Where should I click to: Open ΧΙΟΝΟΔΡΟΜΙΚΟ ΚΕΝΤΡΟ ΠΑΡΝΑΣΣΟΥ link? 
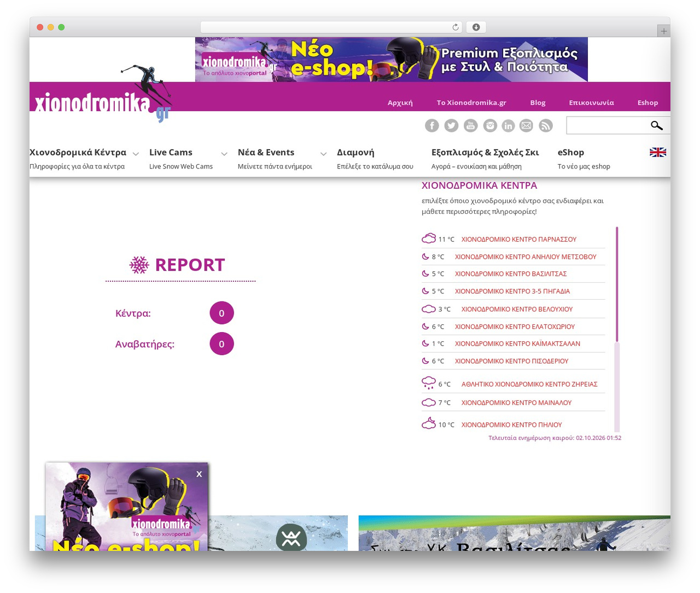coord(519,239)
